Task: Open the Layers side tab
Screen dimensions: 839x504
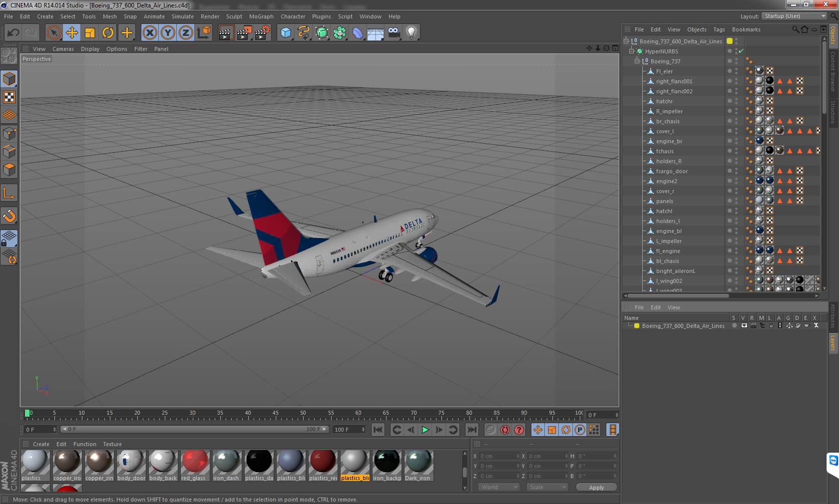Action: coord(833,343)
